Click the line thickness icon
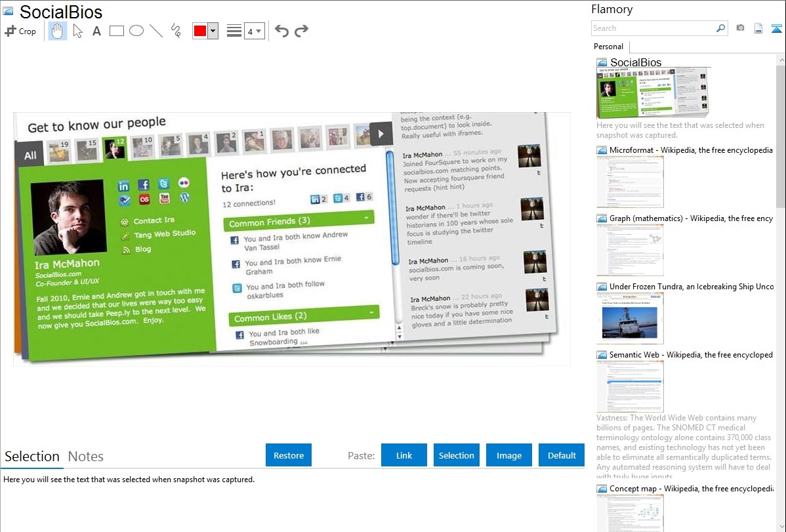The height and width of the screenshot is (532, 786). [x=234, y=31]
